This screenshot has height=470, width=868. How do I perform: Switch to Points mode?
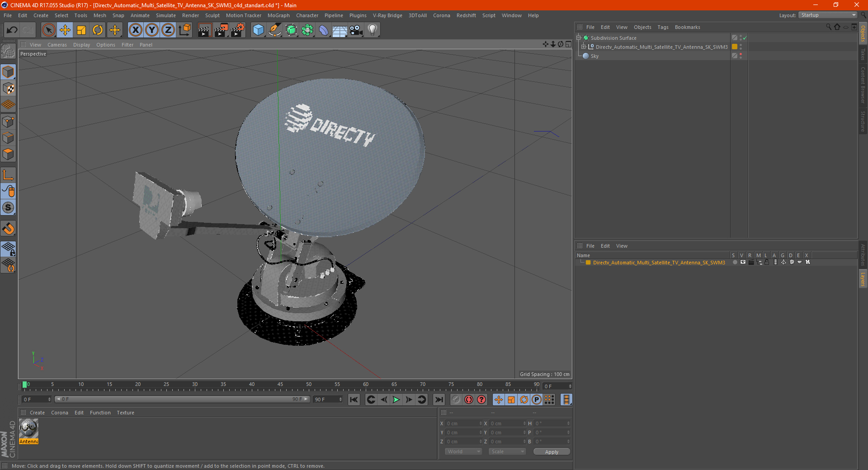pos(8,122)
